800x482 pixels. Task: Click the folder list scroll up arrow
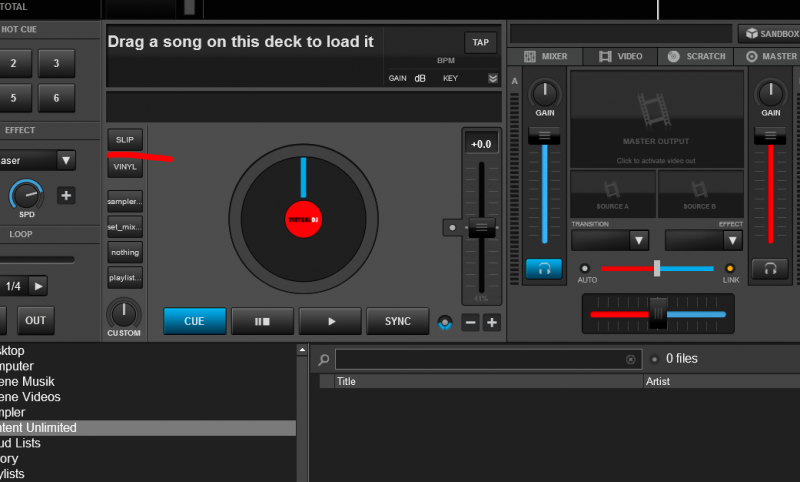(302, 350)
